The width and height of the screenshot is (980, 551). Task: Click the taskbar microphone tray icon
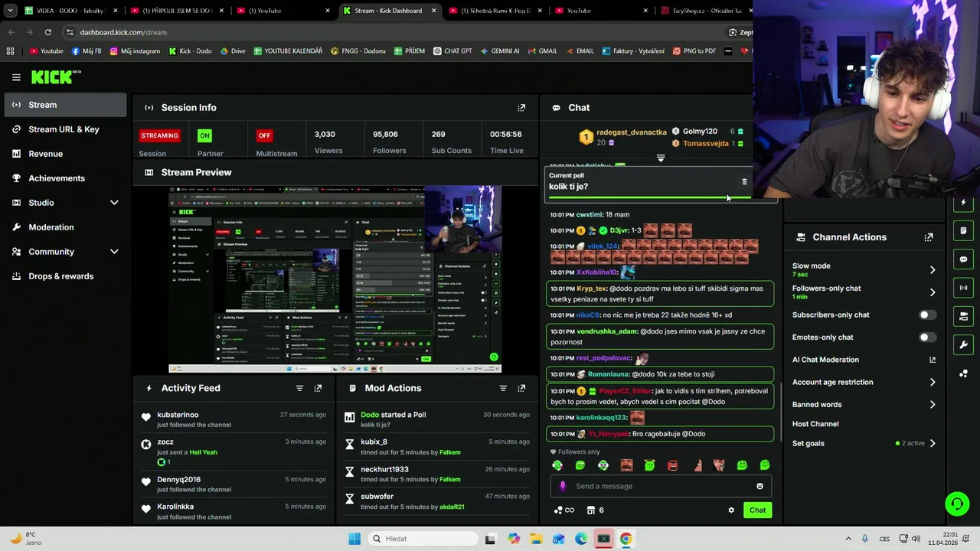pyautogui.click(x=865, y=539)
